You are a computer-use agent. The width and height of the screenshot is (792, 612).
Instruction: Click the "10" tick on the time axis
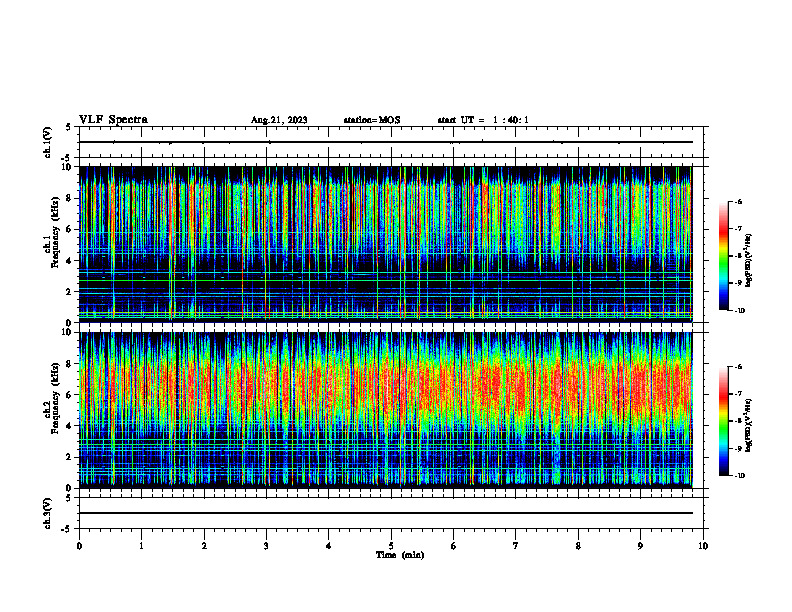tap(703, 546)
